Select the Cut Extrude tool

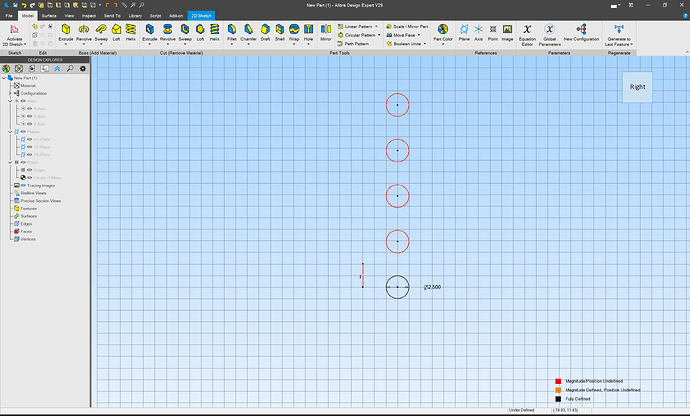[x=150, y=33]
